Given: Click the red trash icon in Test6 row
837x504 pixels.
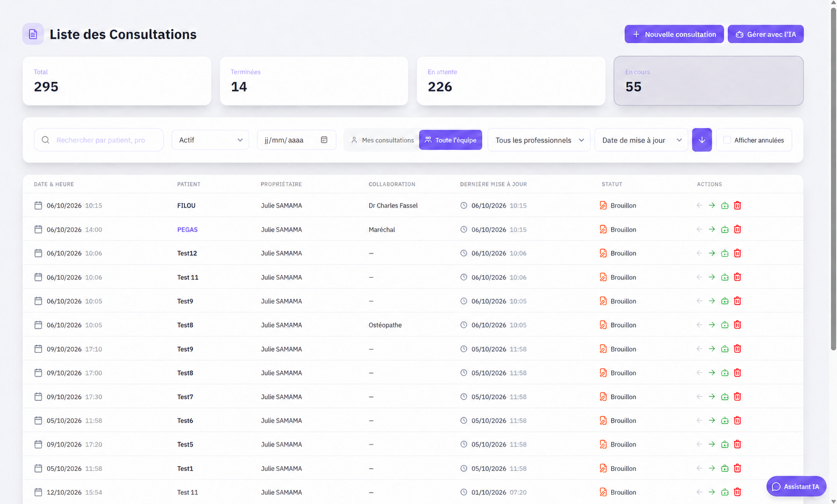Looking at the screenshot, I should pyautogui.click(x=738, y=421).
